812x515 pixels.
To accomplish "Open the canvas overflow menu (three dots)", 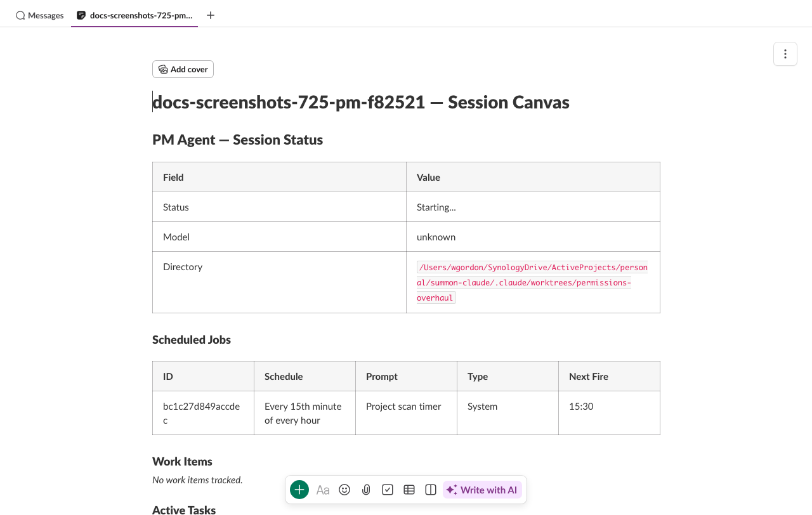I will (785, 54).
